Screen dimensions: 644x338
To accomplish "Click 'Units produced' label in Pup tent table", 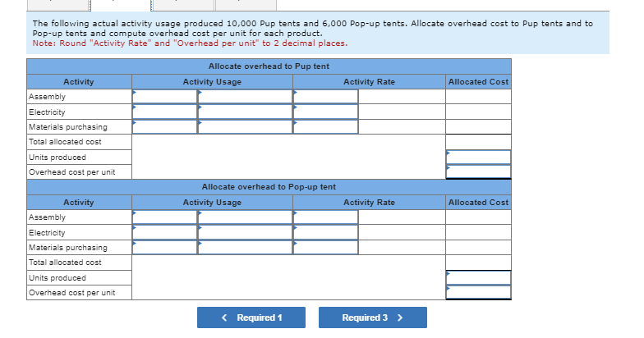I will (57, 158).
